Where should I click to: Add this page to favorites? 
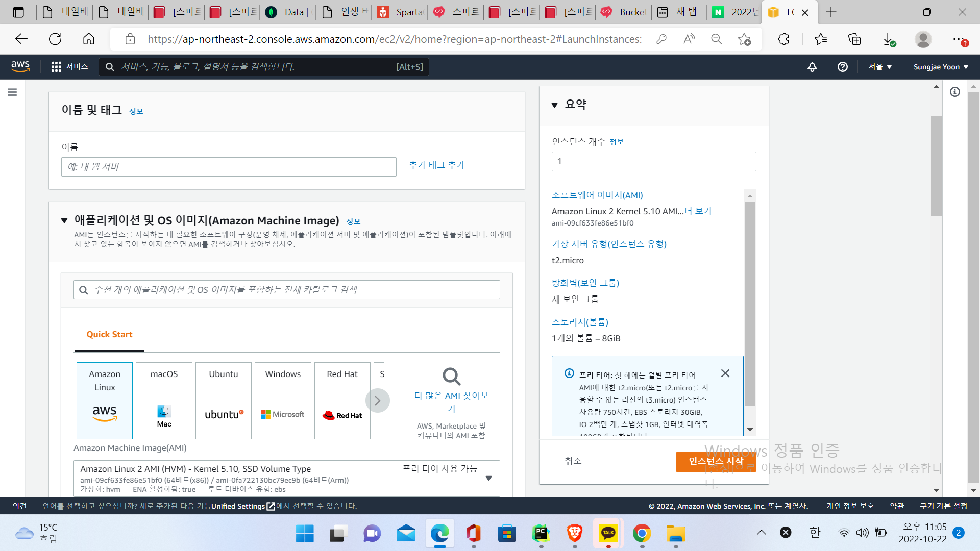744,39
